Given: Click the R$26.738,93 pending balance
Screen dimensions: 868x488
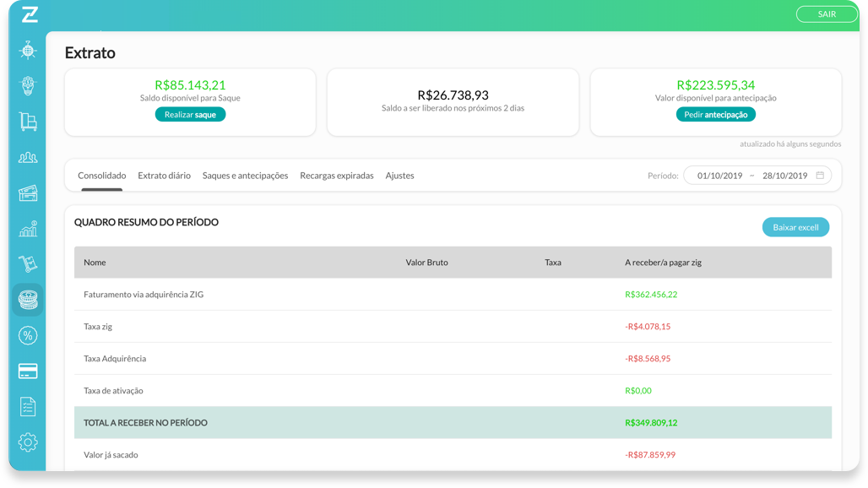Looking at the screenshot, I should pyautogui.click(x=453, y=95).
